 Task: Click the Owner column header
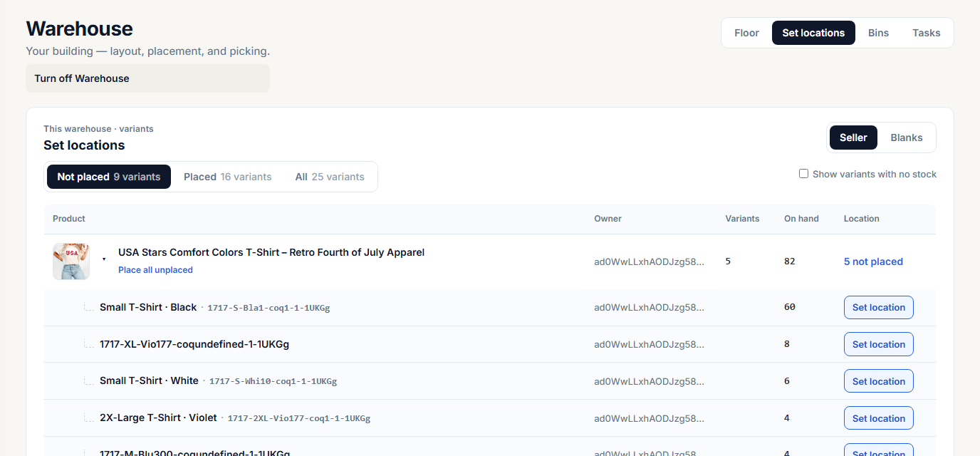pyautogui.click(x=608, y=219)
